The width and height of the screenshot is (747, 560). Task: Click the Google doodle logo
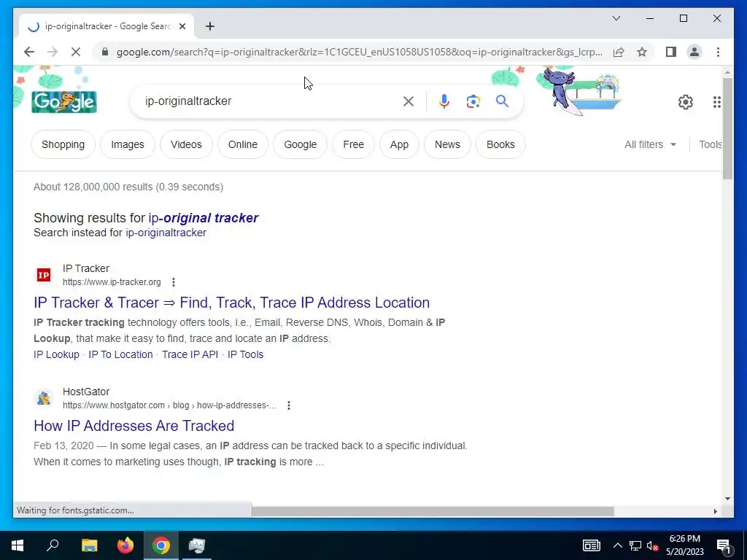(64, 102)
